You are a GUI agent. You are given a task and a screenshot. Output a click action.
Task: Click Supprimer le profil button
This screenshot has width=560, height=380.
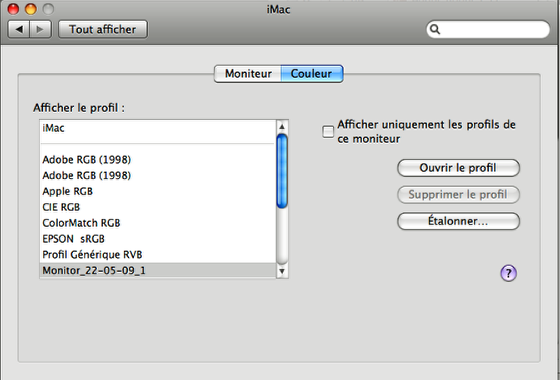click(458, 195)
